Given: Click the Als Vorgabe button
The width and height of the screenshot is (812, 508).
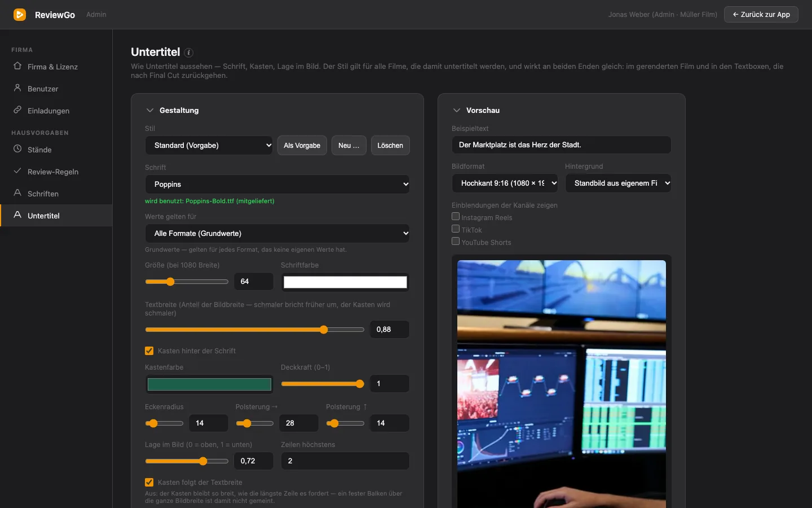Looking at the screenshot, I should 302,146.
